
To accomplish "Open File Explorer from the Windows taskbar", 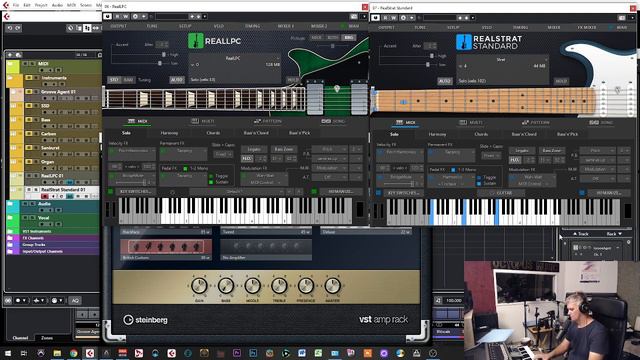I will (x=57, y=353).
